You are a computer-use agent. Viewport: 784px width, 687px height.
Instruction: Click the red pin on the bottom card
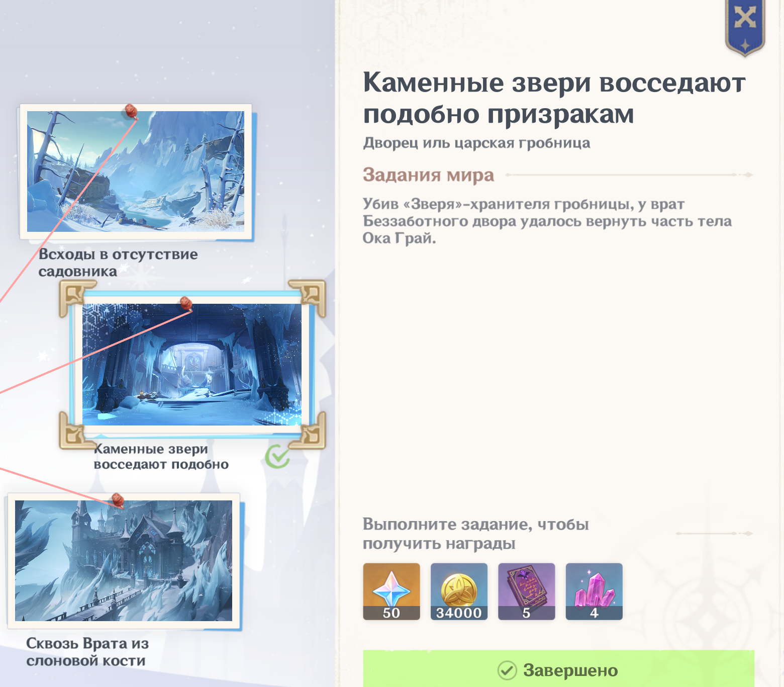tap(118, 500)
